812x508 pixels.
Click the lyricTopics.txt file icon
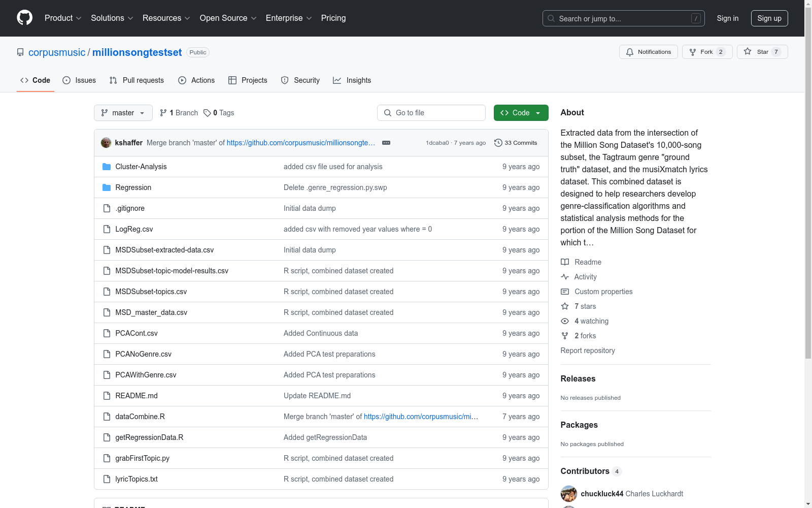107,479
